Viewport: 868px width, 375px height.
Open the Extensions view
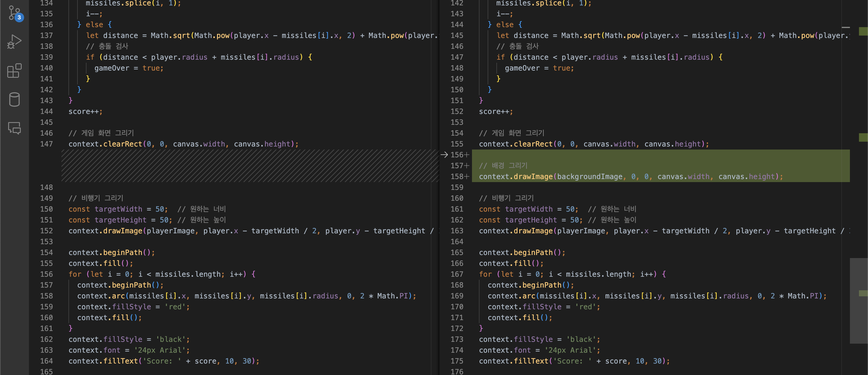click(14, 71)
